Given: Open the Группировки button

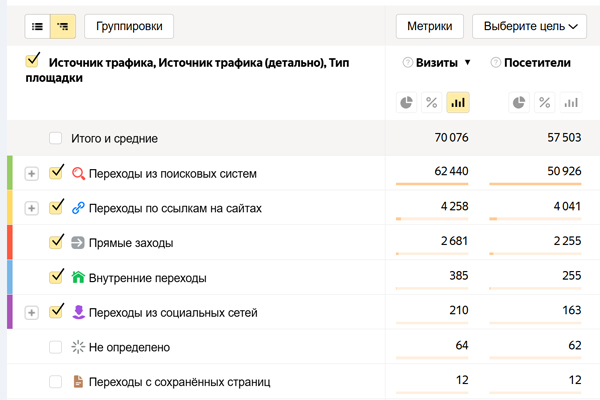Looking at the screenshot, I should [x=129, y=26].
